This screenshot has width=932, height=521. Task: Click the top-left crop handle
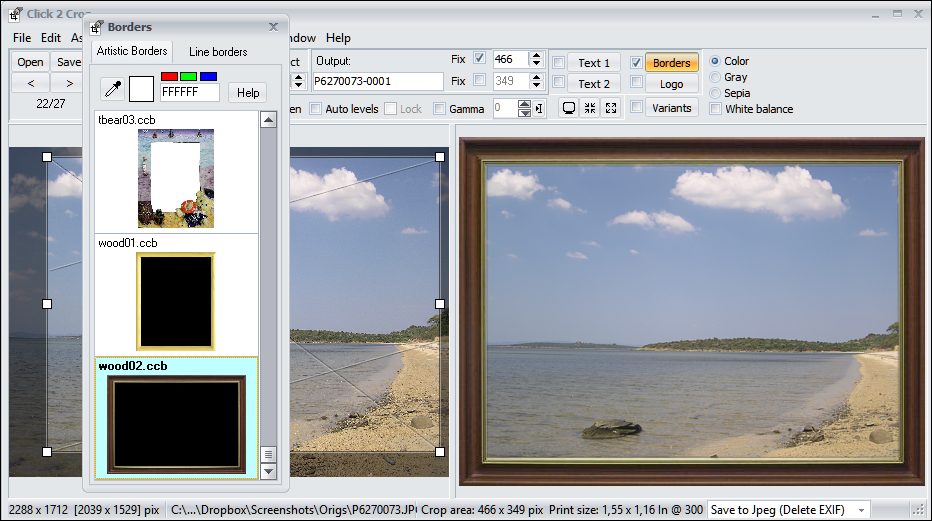coord(47,157)
